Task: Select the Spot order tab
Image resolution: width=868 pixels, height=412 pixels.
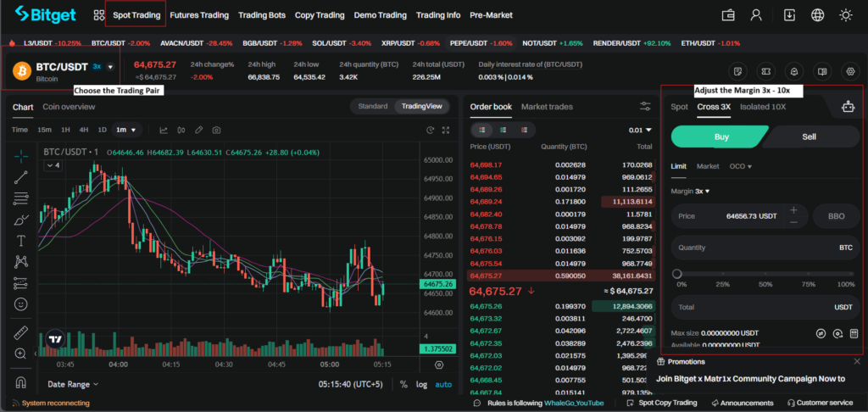Action: click(679, 106)
